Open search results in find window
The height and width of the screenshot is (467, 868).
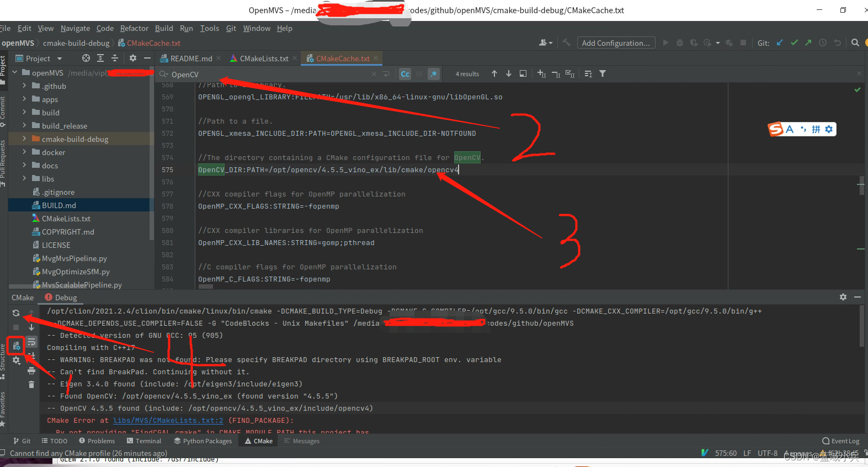[523, 73]
